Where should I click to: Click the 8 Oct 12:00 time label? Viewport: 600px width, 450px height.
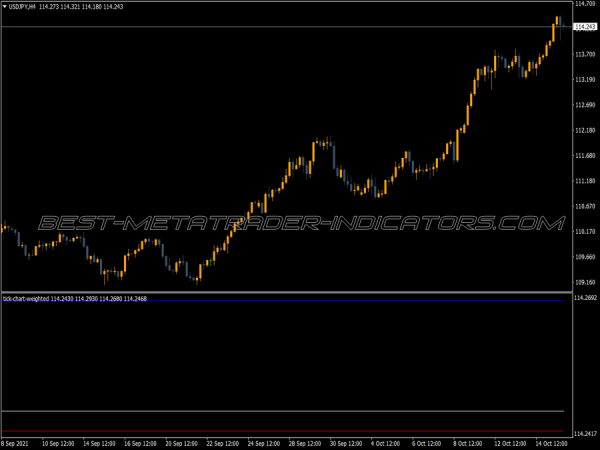tap(468, 444)
